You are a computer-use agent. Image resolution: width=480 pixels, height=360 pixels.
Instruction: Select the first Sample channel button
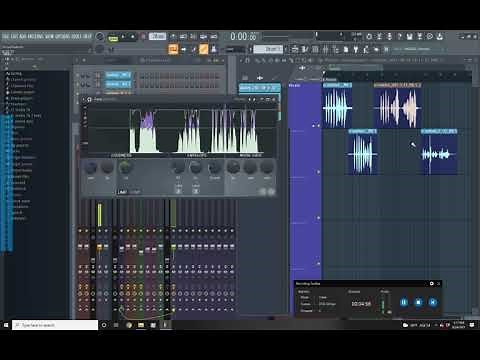[x=118, y=75]
